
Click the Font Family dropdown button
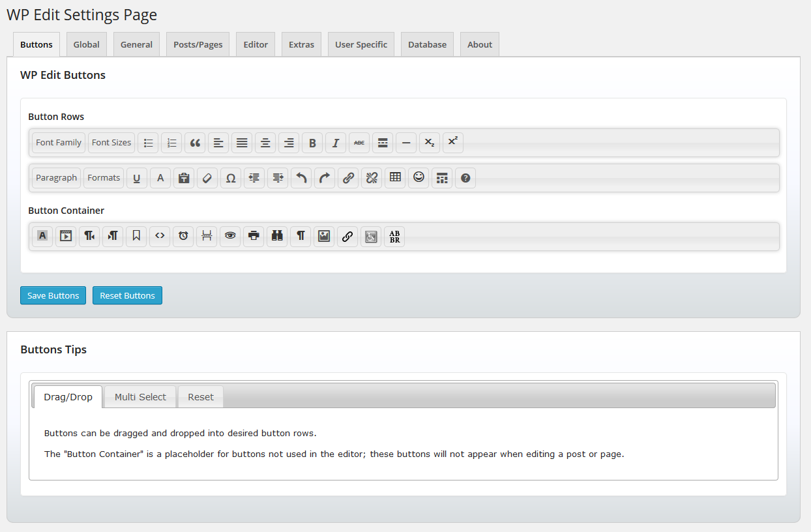[x=59, y=143]
